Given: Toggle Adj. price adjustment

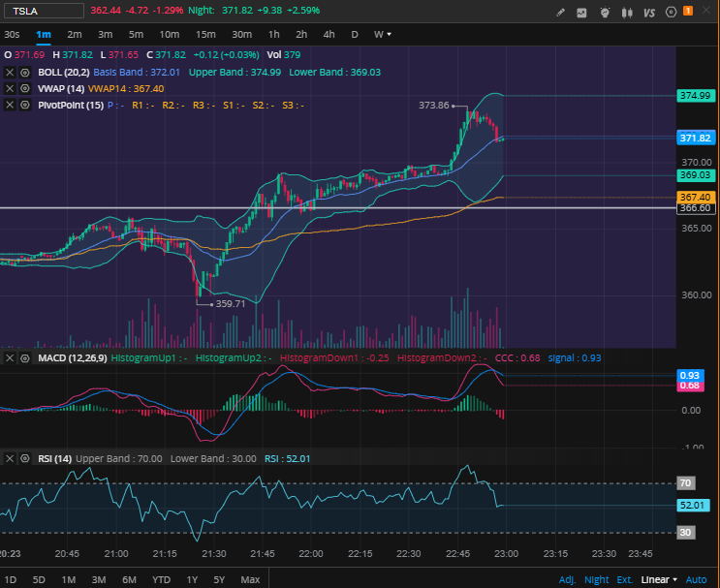Looking at the screenshot, I should [568, 580].
